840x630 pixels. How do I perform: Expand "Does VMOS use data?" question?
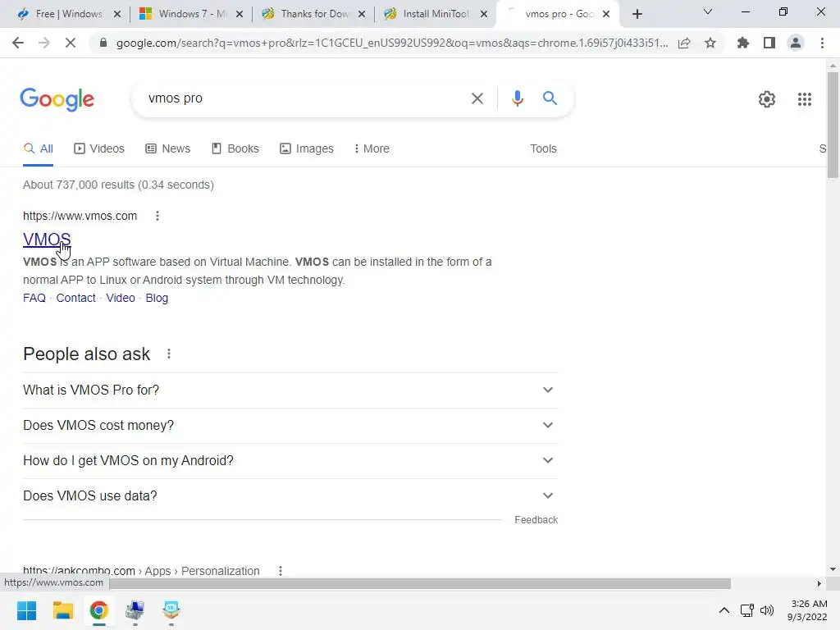290,496
